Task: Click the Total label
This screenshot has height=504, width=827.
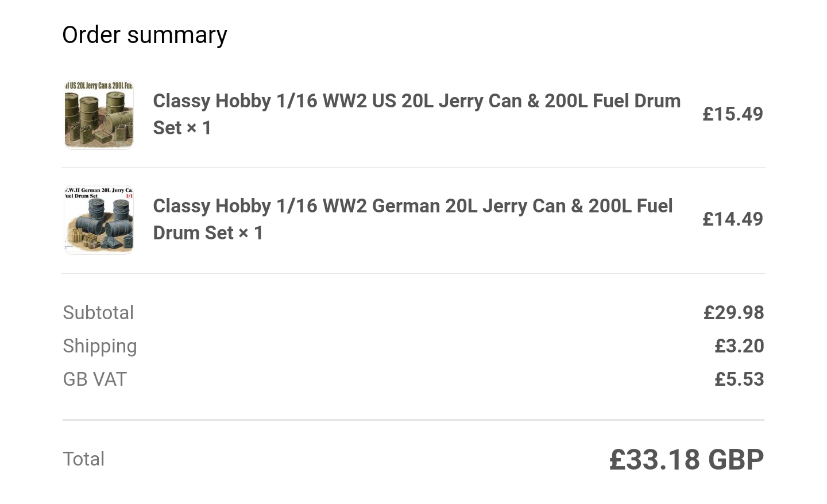Action: coord(84,459)
